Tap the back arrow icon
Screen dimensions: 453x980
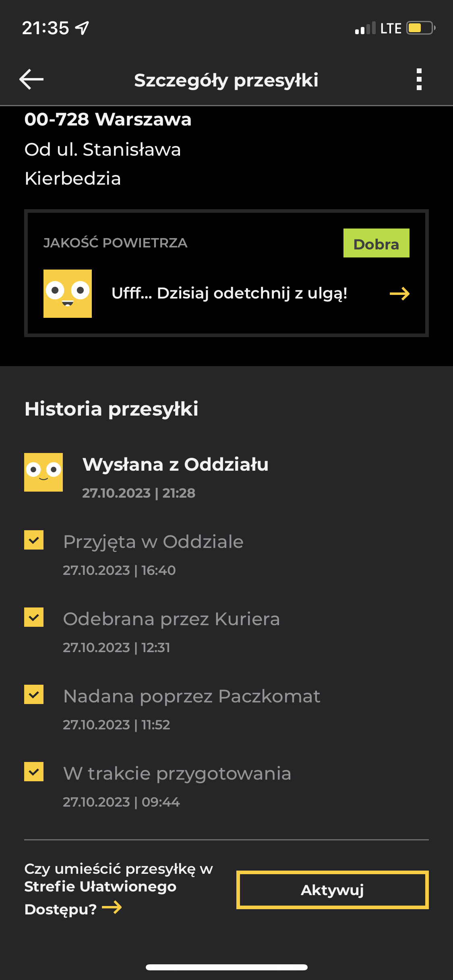tap(31, 79)
